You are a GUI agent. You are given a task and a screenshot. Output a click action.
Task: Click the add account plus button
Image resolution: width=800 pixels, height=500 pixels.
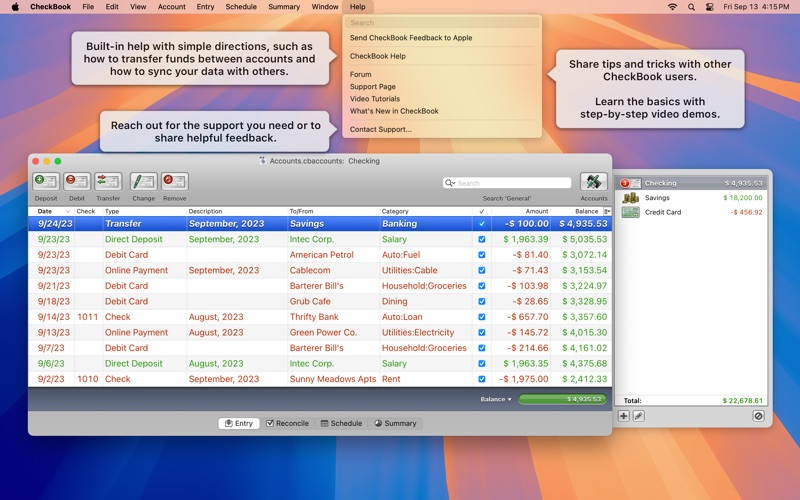[623, 416]
